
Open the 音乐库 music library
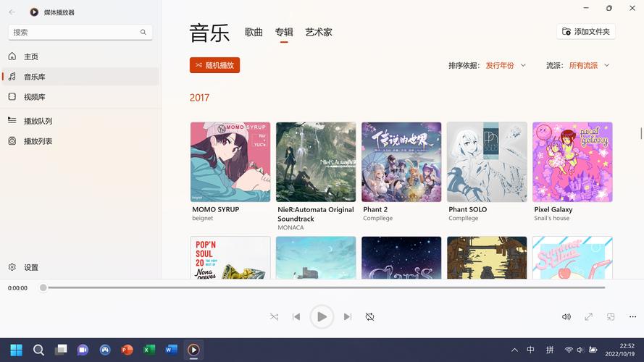tap(80, 77)
